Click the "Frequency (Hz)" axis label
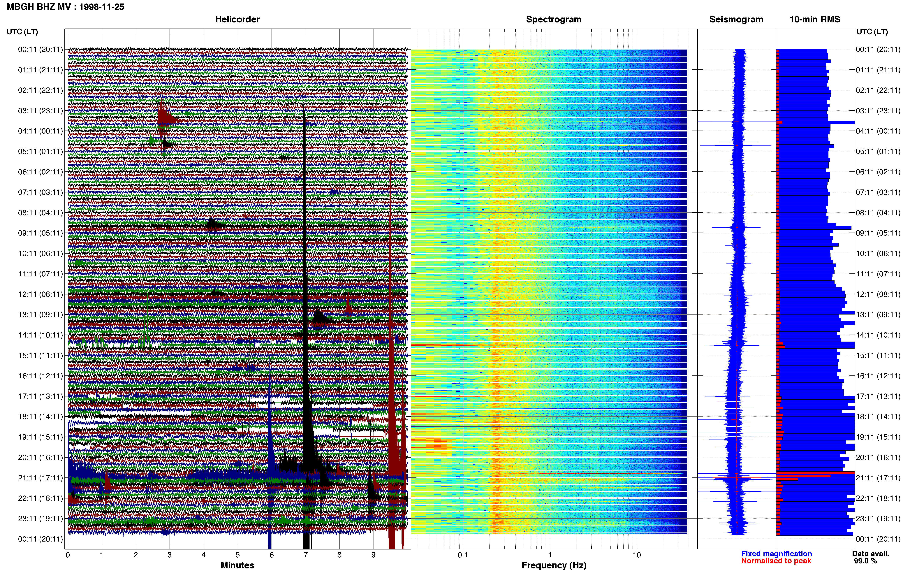This screenshot has height=578, width=924. tap(554, 565)
